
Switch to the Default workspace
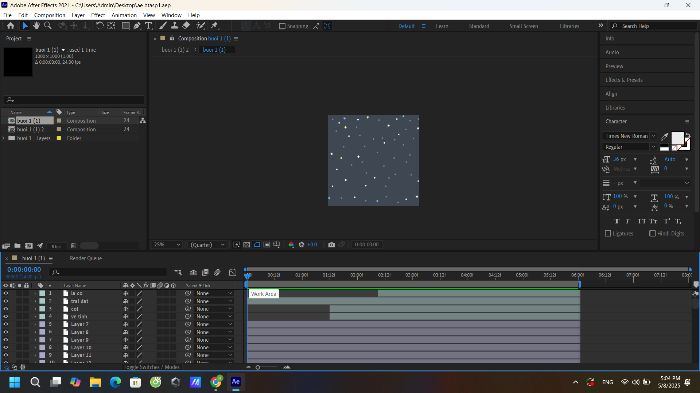(x=406, y=26)
